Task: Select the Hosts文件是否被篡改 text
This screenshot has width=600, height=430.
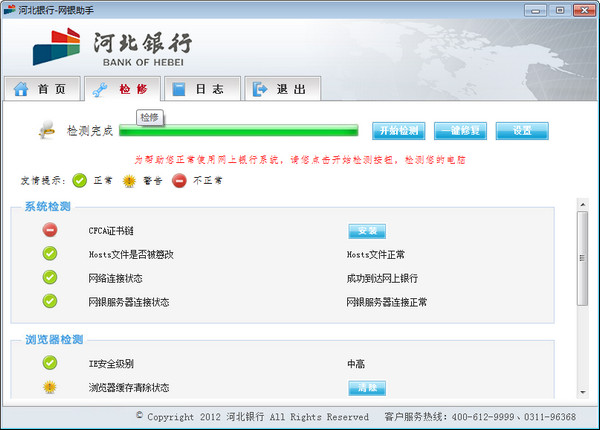Action: click(131, 255)
